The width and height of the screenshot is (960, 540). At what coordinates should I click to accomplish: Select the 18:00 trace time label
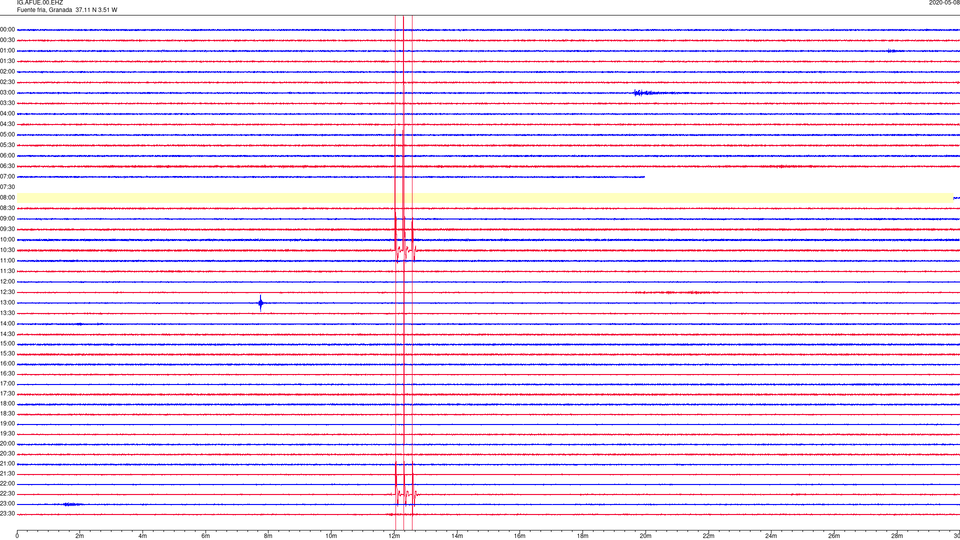tap(7, 403)
